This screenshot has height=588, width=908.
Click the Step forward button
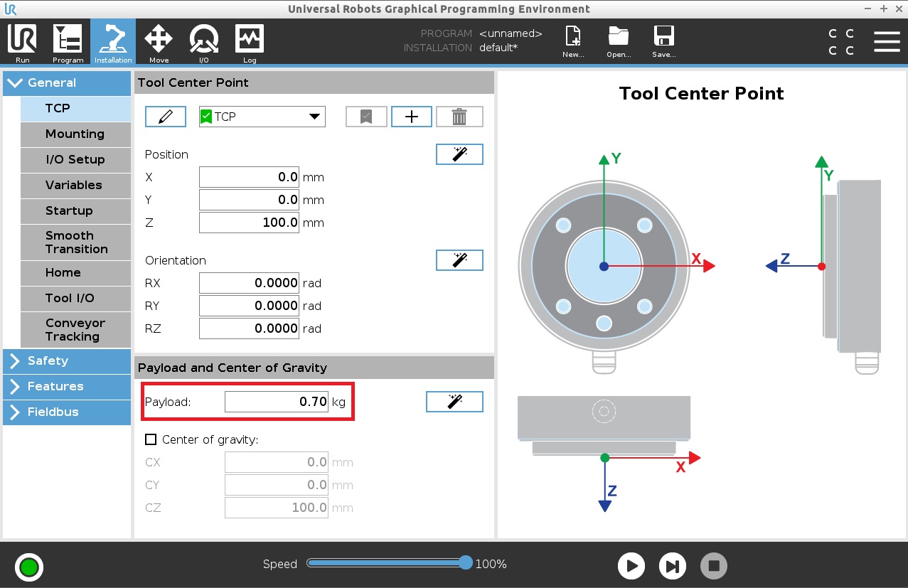[673, 566]
